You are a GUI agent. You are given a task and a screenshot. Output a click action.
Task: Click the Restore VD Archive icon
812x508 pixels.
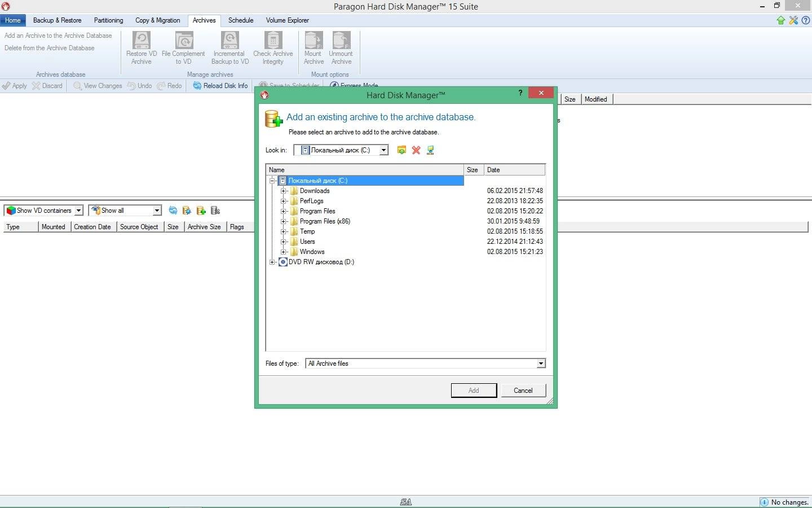click(x=142, y=40)
